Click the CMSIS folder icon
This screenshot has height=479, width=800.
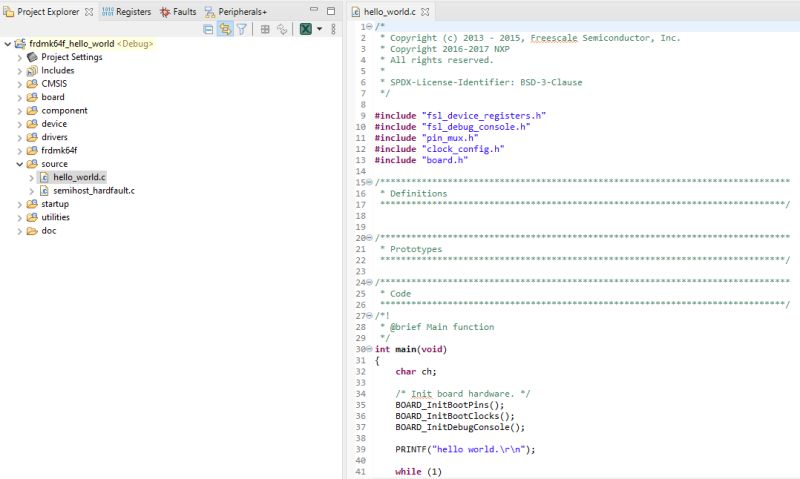(32, 84)
